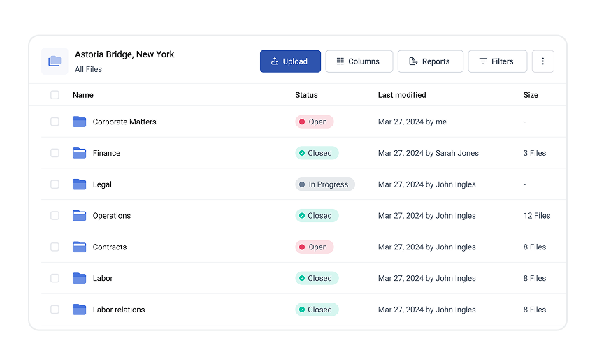
Task: Click the Corporate Matters folder icon
Action: 79,122
